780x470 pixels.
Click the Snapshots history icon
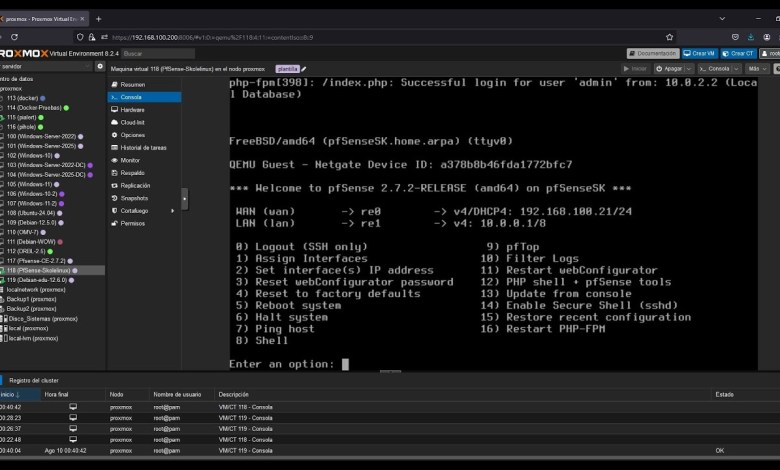(114, 198)
